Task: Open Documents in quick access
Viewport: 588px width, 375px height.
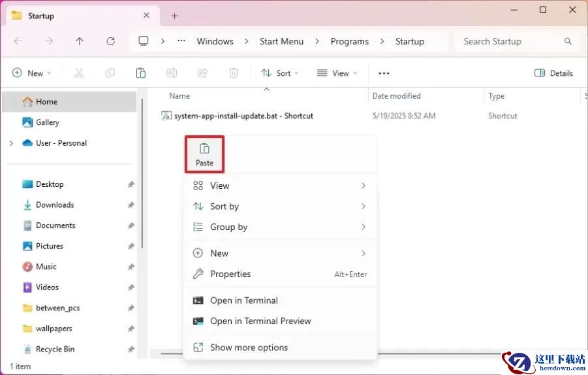Action: click(69, 225)
